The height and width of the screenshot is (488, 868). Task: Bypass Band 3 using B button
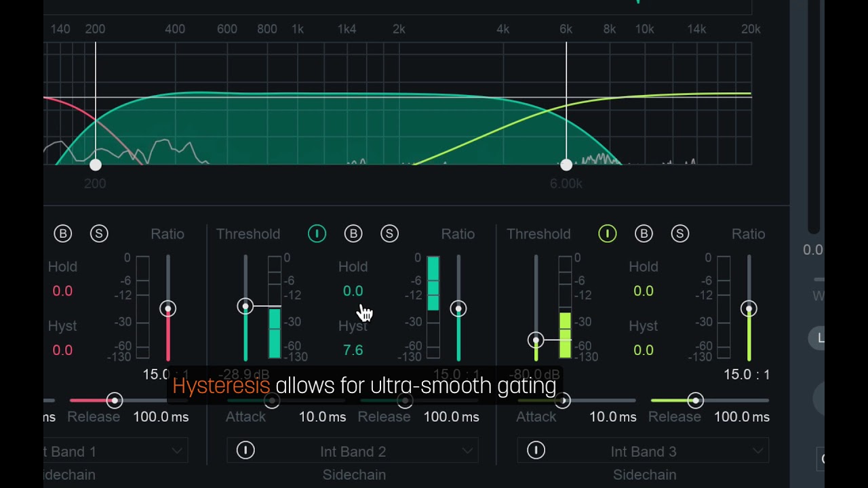[644, 234]
